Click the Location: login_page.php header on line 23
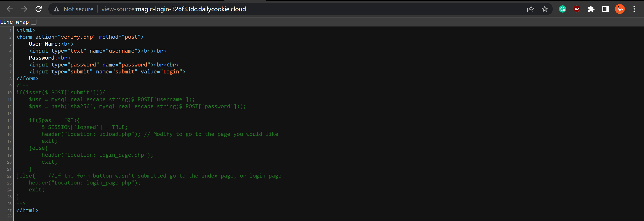This screenshot has width=644, height=221. coord(85,183)
